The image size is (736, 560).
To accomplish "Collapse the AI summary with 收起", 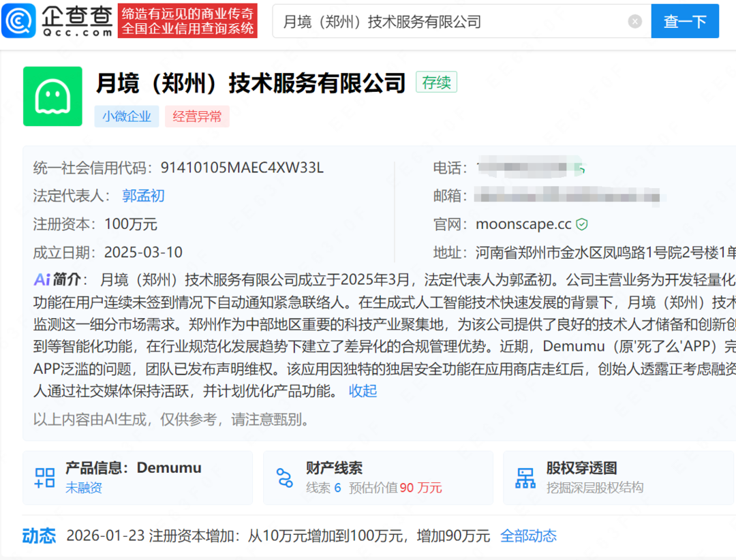I will pos(363,391).
